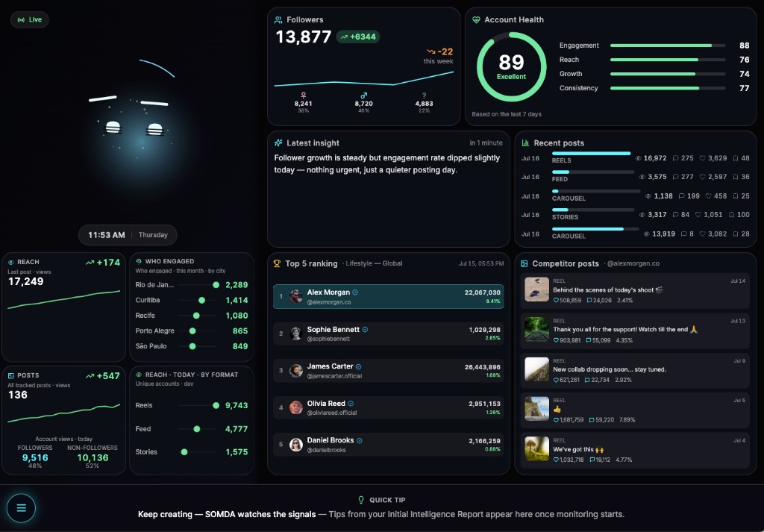The image size is (764, 532).
Task: Open the James Carter ranking row
Action: tap(388, 371)
